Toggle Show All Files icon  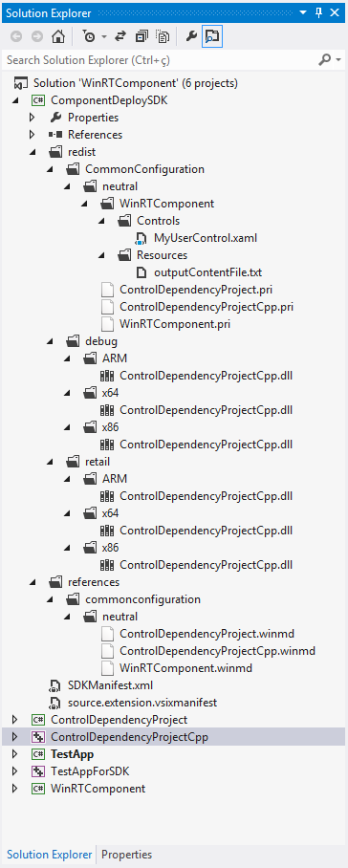(x=163, y=36)
